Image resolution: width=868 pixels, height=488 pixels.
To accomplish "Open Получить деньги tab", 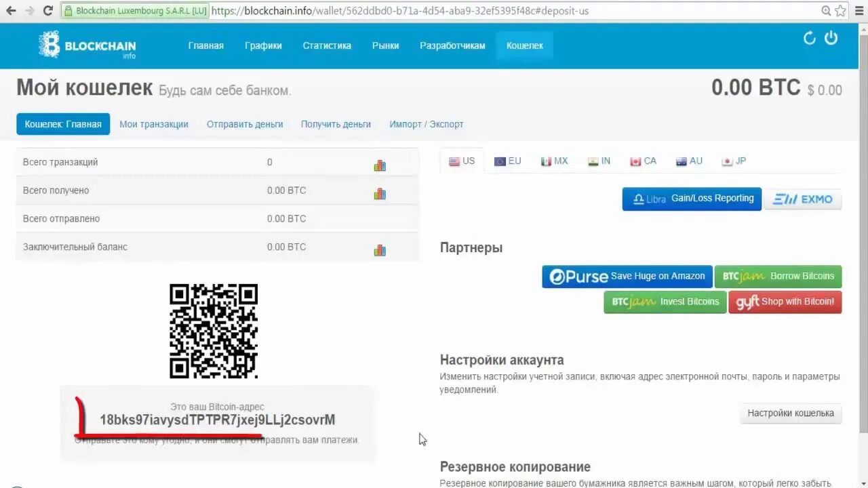I will point(336,124).
